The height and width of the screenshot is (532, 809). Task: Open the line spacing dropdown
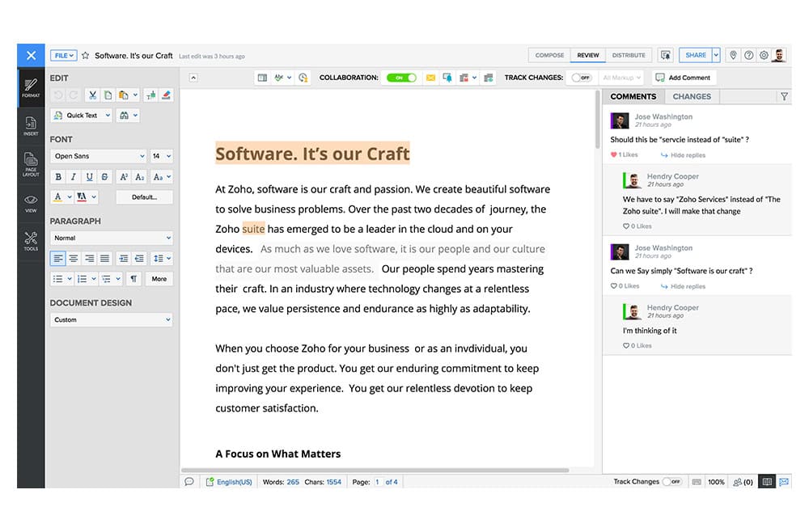click(x=162, y=258)
